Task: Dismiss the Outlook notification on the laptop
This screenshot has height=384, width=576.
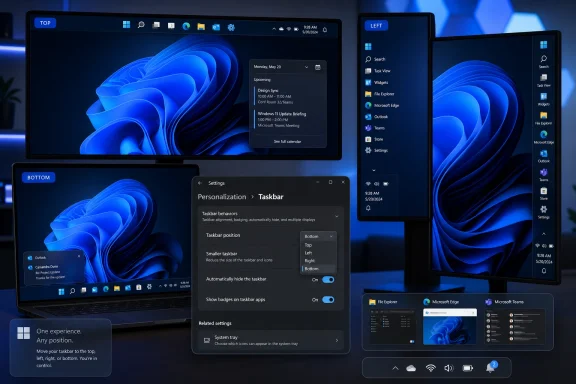Action: (x=79, y=256)
